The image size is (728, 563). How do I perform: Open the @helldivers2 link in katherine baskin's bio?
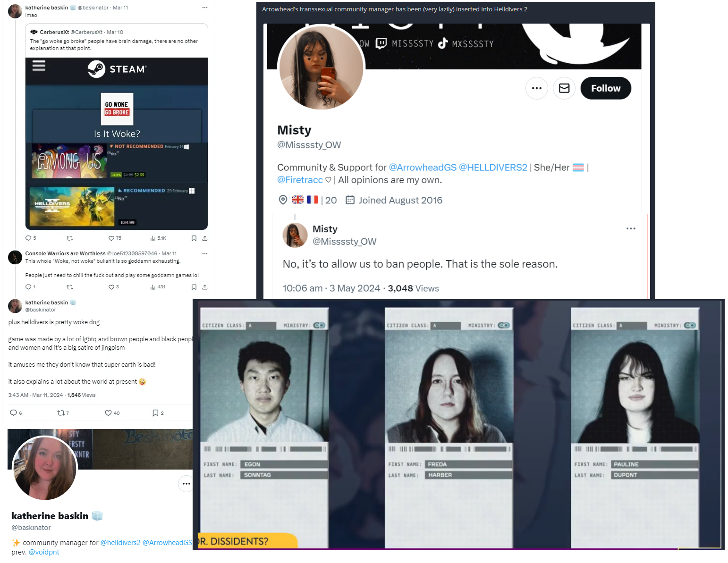point(120,543)
